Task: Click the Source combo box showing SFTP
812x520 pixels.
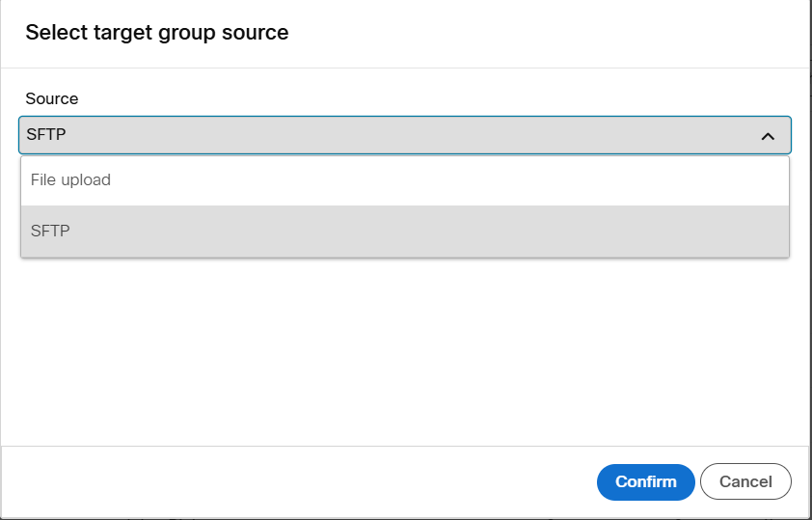Action: tap(405, 135)
